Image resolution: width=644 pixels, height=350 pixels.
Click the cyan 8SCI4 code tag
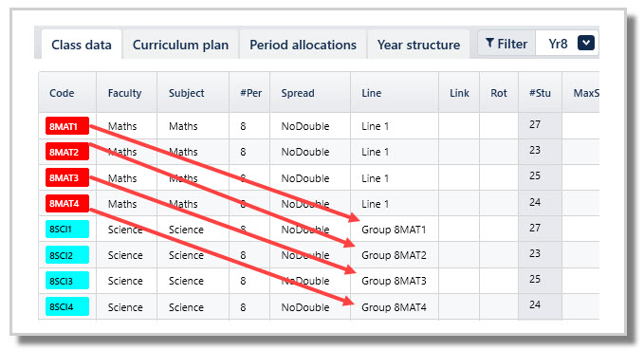pos(67,306)
